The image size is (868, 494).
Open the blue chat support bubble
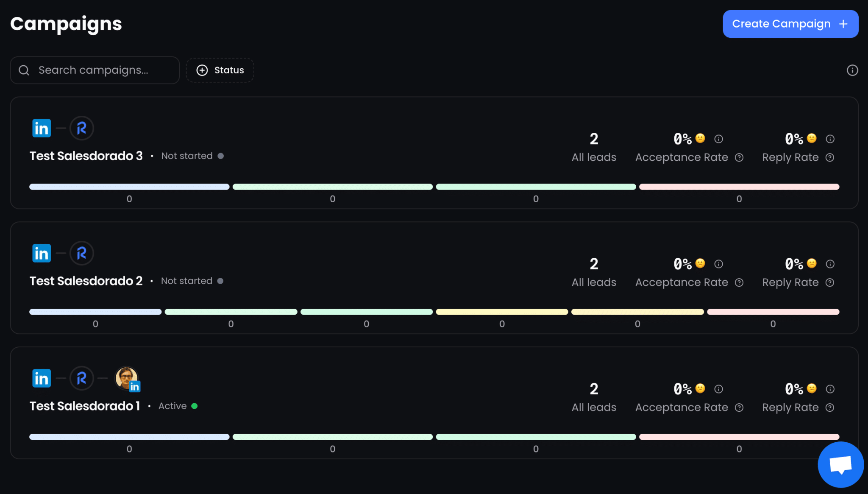point(840,464)
